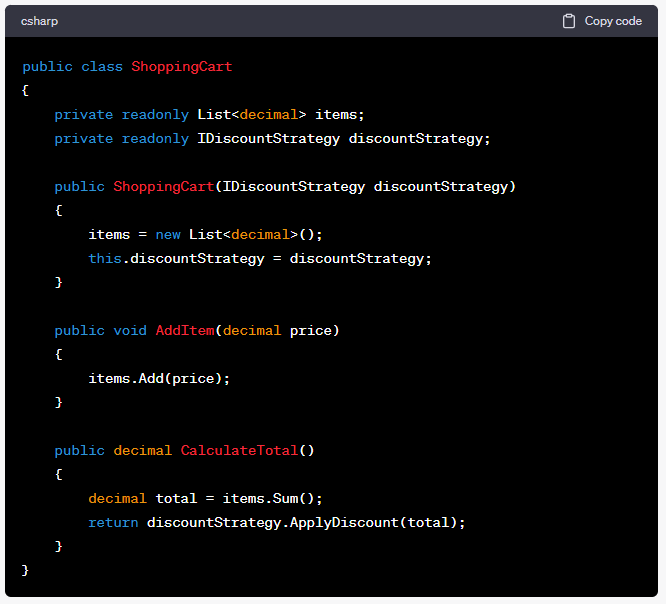
Task: Click the final closing brace of the class
Action: (25, 570)
